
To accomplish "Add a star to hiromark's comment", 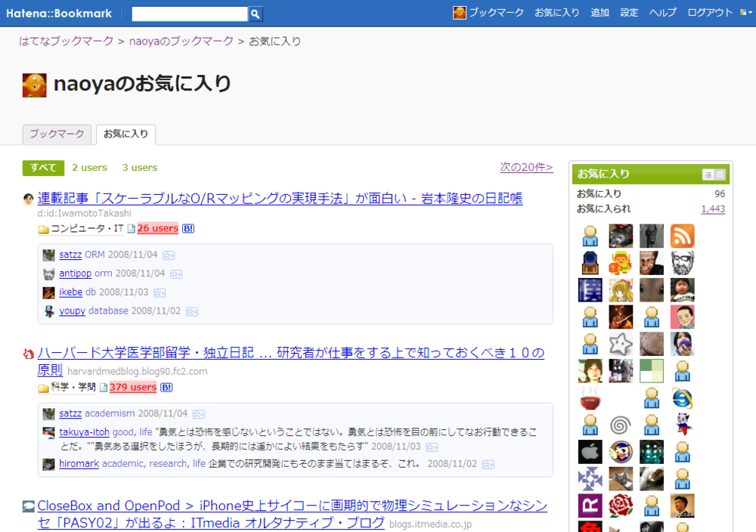I will (488, 464).
